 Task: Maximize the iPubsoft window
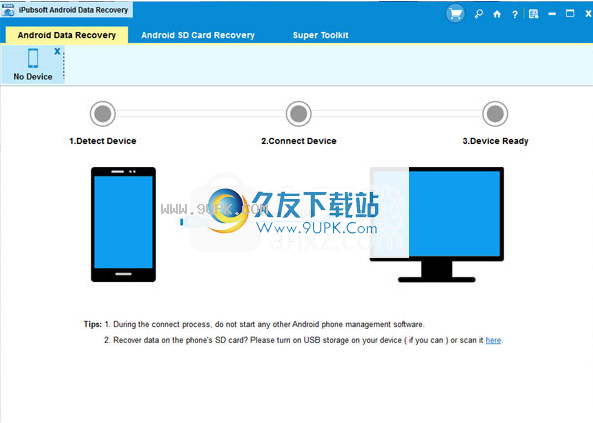point(570,14)
